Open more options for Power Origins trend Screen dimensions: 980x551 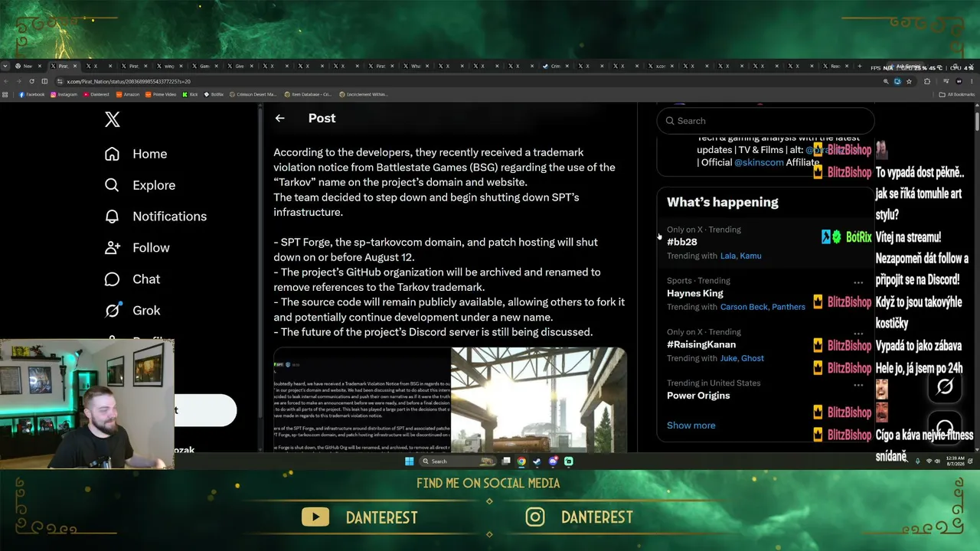click(858, 385)
